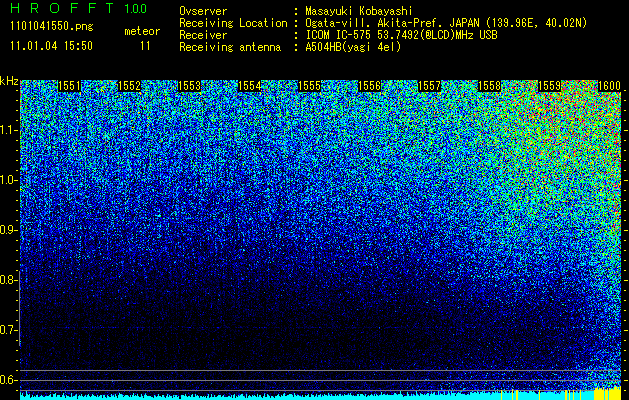Click the Receiving Location label
The height and width of the screenshot is (400, 629).
[x=233, y=23]
